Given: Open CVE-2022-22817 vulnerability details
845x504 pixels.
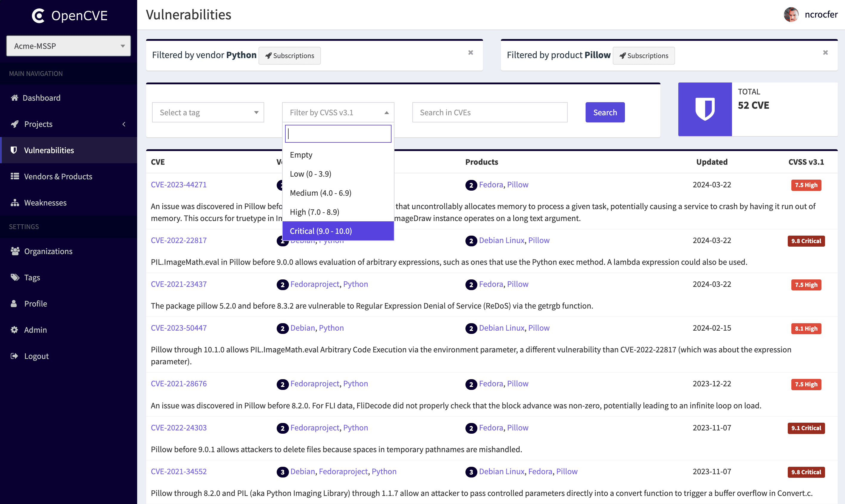Looking at the screenshot, I should pos(179,240).
